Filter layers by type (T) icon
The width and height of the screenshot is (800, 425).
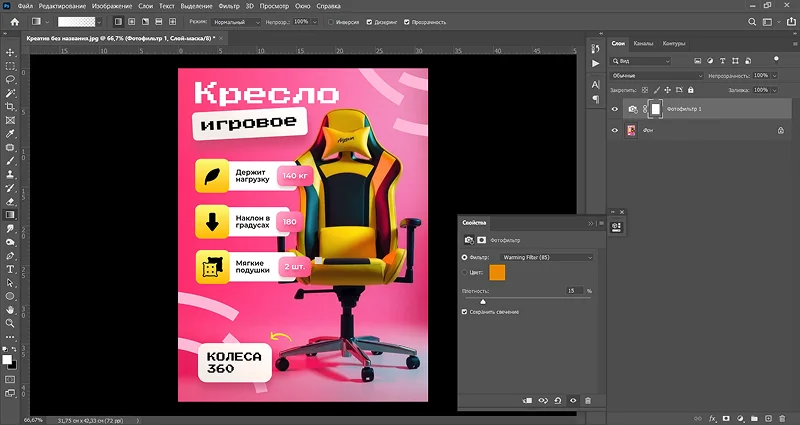click(x=722, y=61)
